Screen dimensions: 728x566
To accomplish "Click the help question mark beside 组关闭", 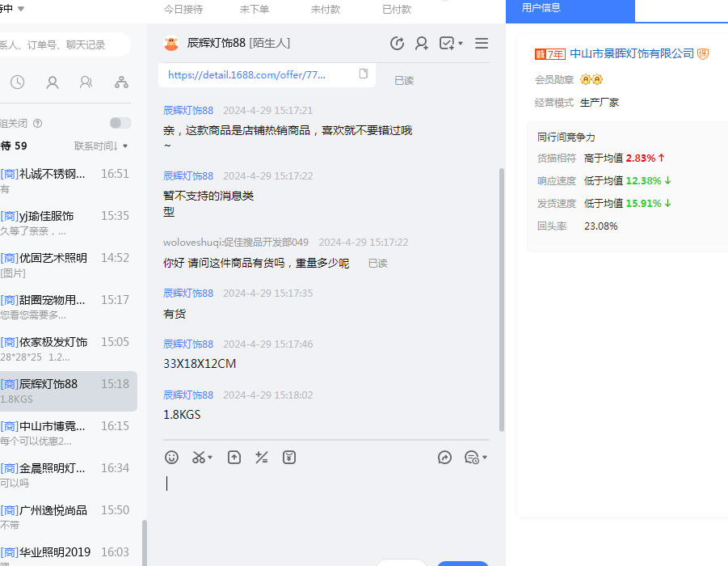I will point(38,124).
